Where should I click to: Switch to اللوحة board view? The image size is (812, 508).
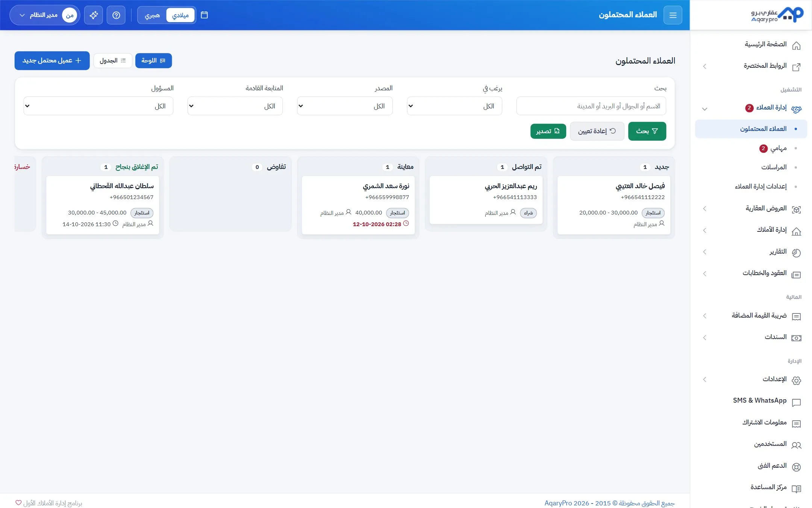pyautogui.click(x=153, y=61)
